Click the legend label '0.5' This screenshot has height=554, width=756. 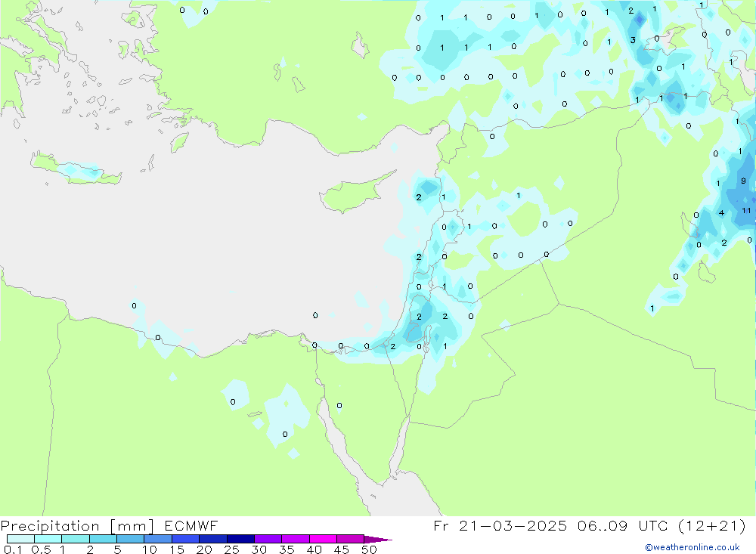click(x=41, y=549)
